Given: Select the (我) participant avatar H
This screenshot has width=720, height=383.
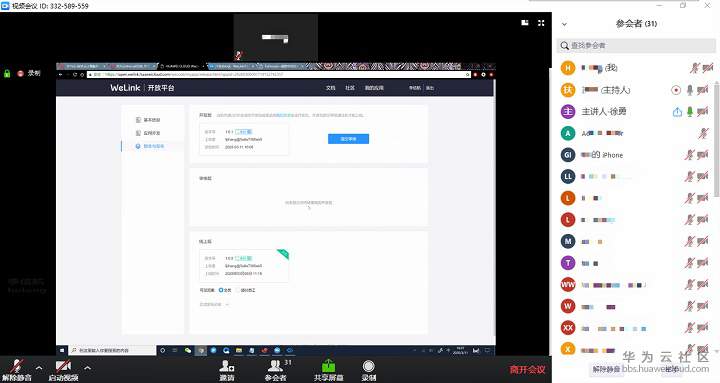Looking at the screenshot, I should 568,68.
